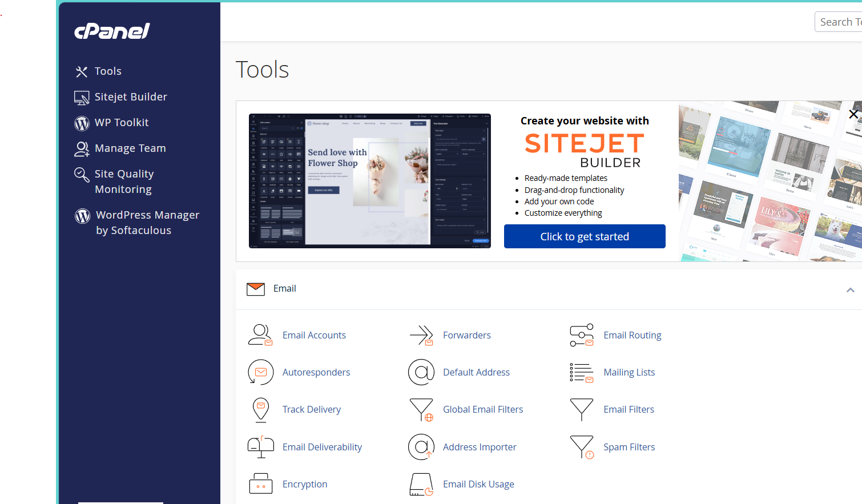The image size is (862, 504).
Task: Open the Forwarders link
Action: [x=467, y=335]
